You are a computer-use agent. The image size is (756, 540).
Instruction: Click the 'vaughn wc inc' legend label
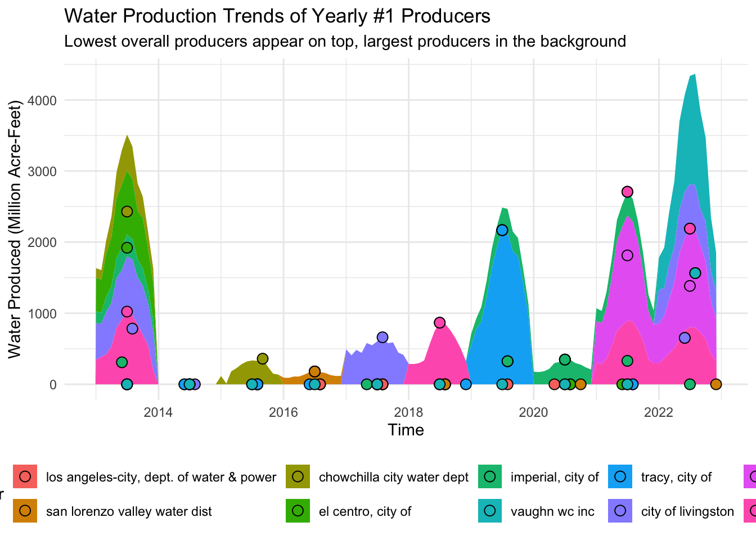[x=552, y=511]
